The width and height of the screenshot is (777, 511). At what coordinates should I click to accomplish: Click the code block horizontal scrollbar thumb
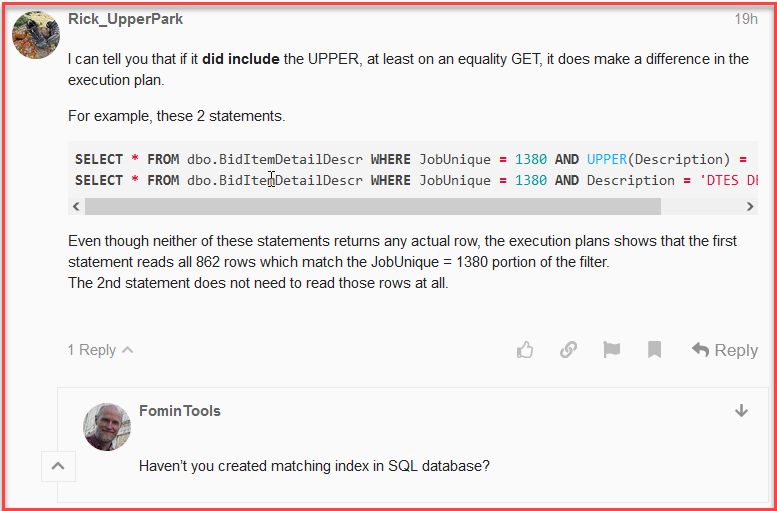[x=372, y=206]
